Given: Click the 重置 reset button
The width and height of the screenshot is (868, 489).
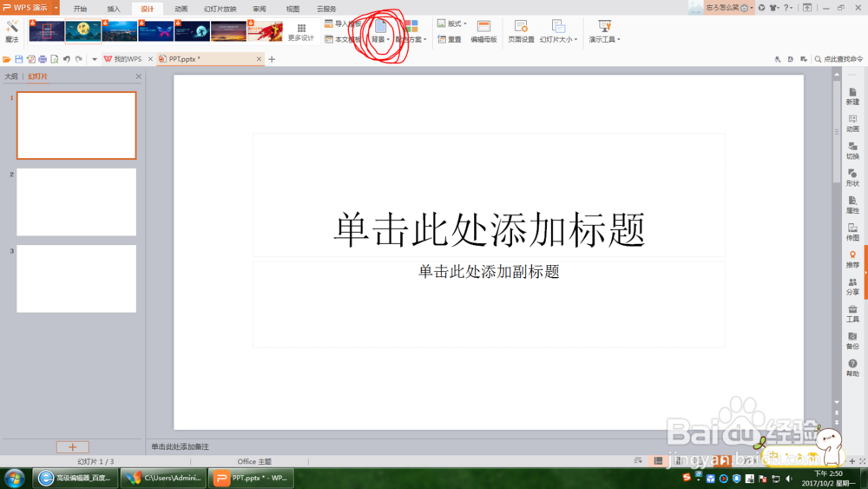Looking at the screenshot, I should [x=450, y=39].
